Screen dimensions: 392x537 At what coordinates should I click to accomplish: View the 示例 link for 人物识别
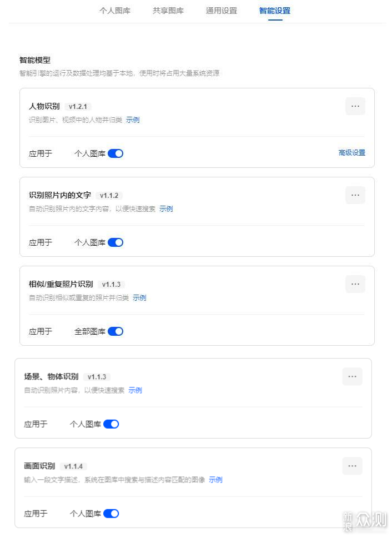click(133, 120)
